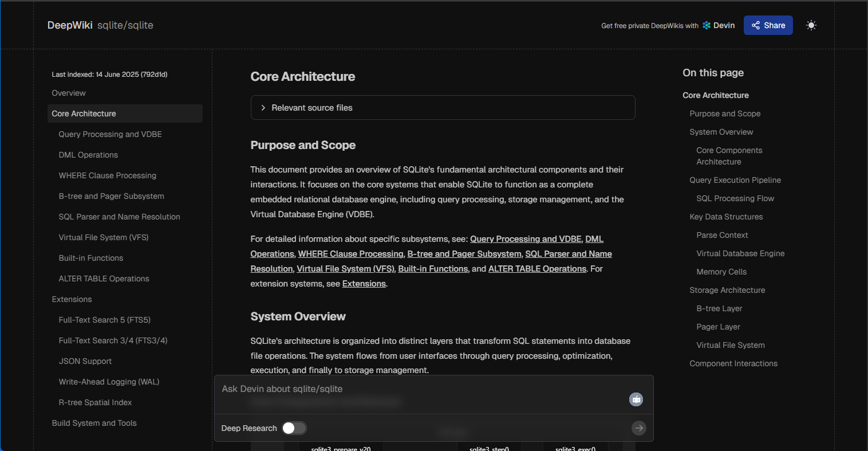Follow Virtual File System (VFS) article link
868x451 pixels.
tap(345, 269)
